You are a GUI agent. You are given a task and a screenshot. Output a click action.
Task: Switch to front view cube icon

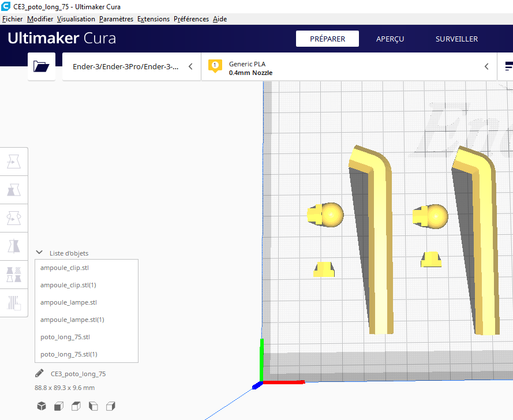[59, 406]
